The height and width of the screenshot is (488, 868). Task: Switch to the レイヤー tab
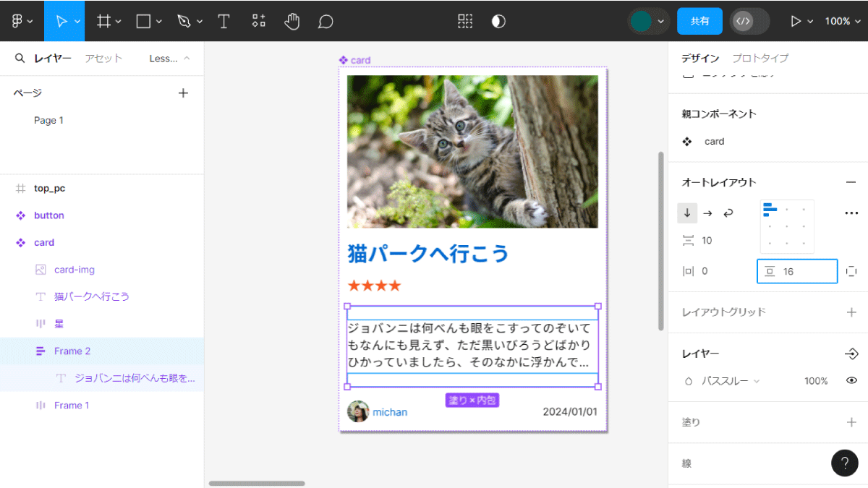53,59
